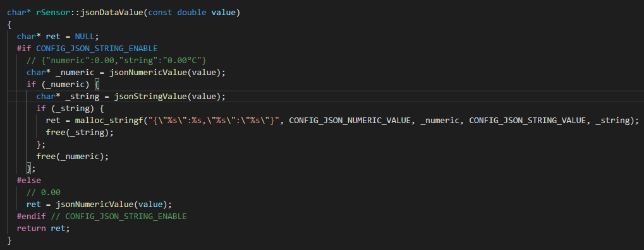The width and height of the screenshot is (644, 250).
Task: Click the comment containing "numeric":0.00
Action: point(116,61)
